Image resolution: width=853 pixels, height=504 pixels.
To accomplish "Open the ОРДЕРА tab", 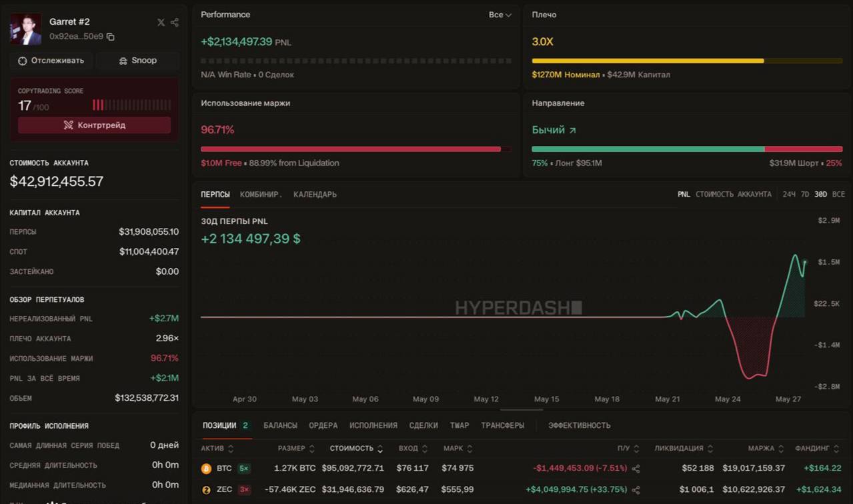I will (x=323, y=425).
